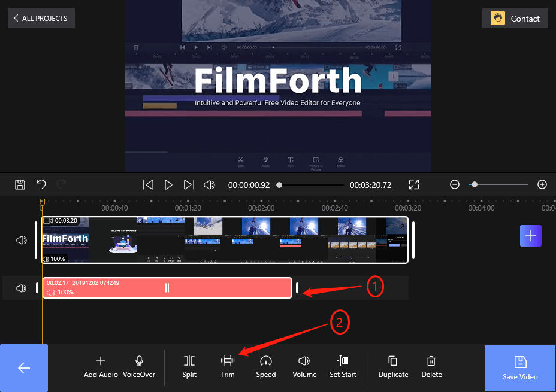Click Set Start
Image resolution: width=556 pixels, height=392 pixels.
pyautogui.click(x=343, y=367)
